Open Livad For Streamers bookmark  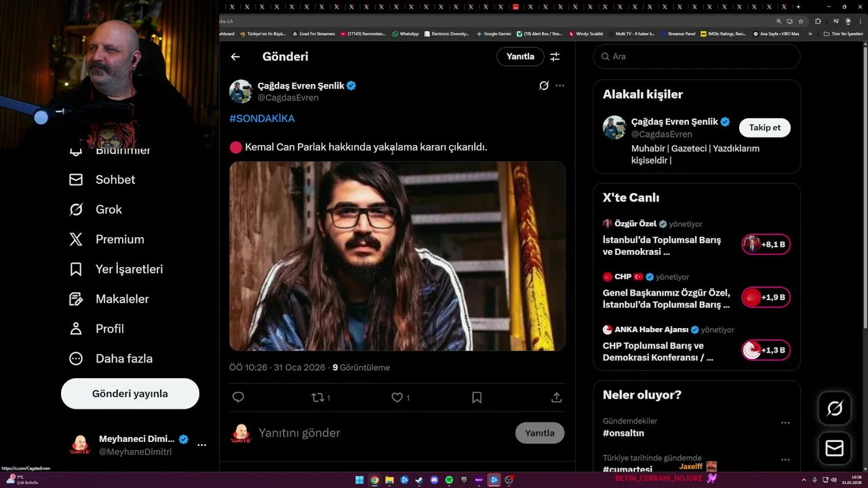pos(313,34)
